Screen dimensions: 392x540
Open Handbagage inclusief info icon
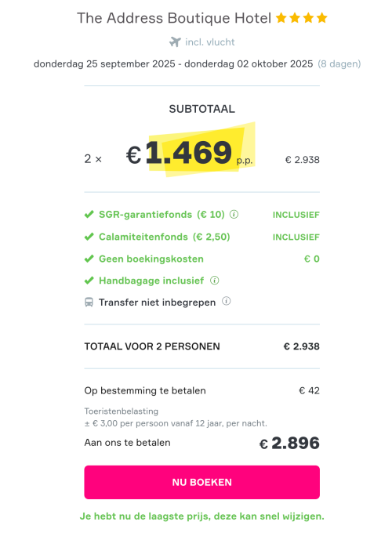pos(215,281)
